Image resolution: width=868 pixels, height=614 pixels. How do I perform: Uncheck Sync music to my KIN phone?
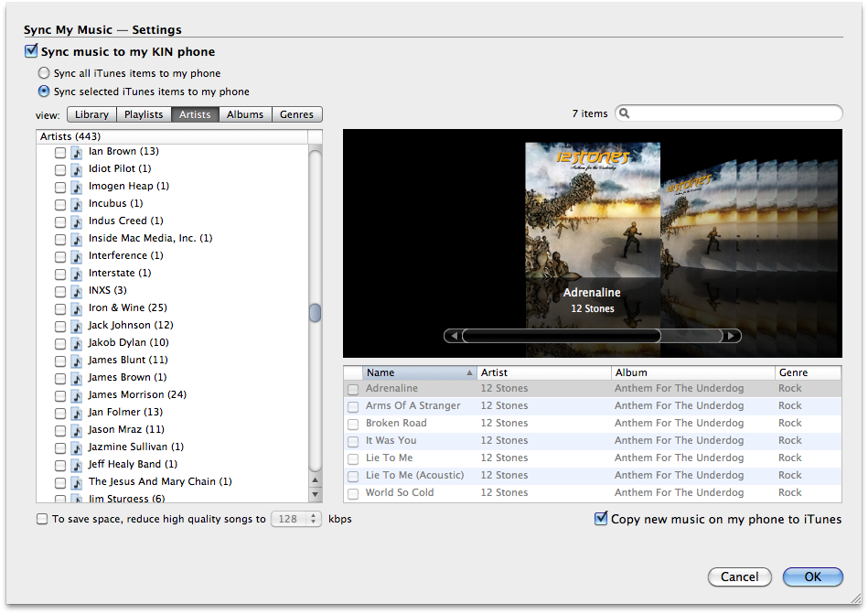pos(31,51)
